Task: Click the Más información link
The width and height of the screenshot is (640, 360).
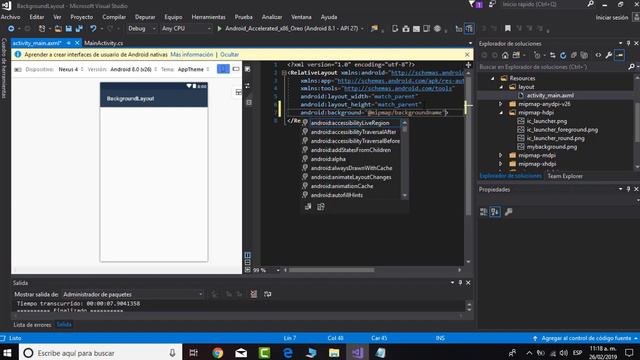Action: pos(191,54)
